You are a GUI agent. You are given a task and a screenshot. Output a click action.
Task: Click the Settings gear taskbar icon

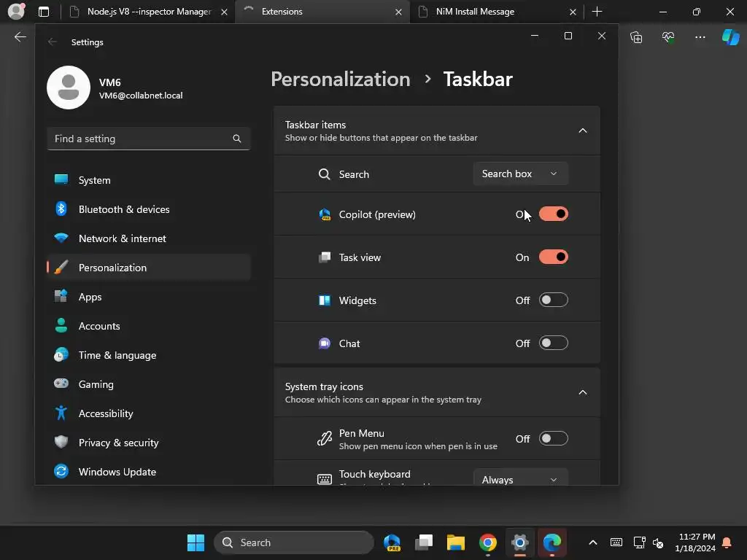pos(519,542)
